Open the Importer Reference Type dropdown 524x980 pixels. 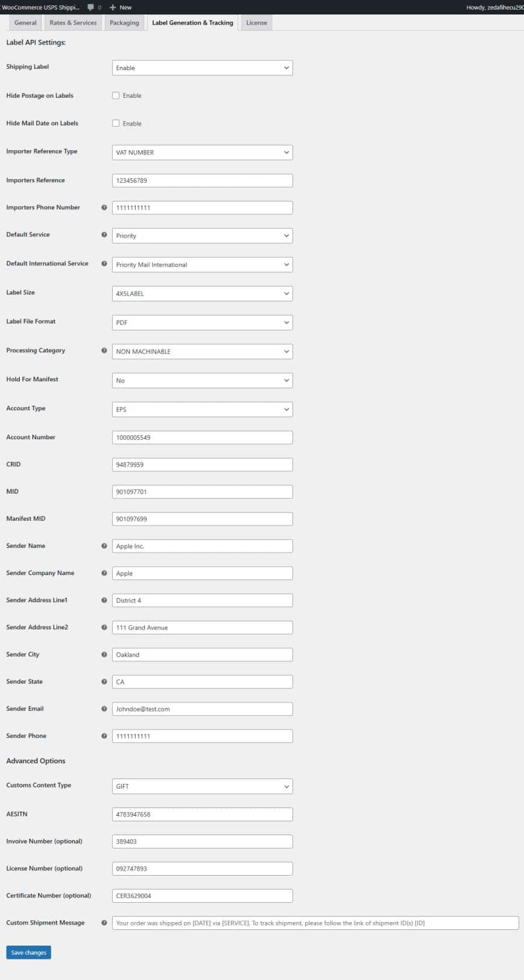coord(202,152)
